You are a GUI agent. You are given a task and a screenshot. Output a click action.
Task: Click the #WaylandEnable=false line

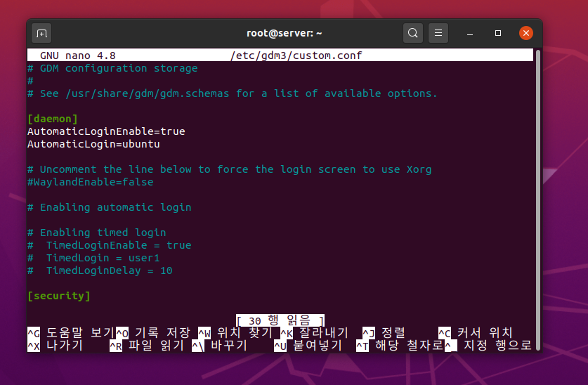pyautogui.click(x=91, y=182)
